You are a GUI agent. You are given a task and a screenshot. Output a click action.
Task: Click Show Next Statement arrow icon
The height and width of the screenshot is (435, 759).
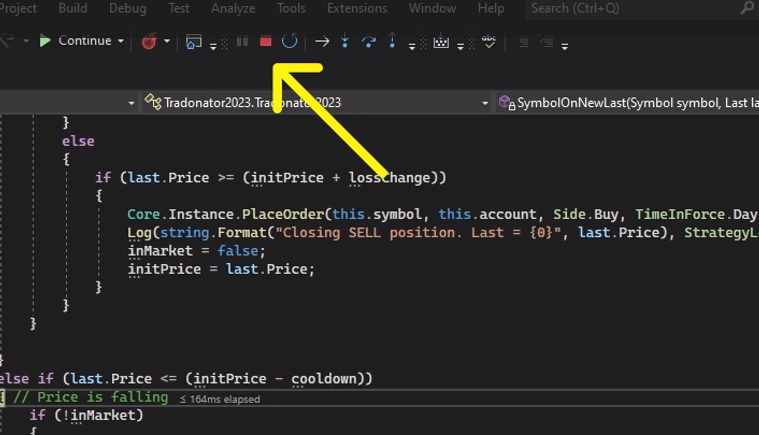[322, 42]
